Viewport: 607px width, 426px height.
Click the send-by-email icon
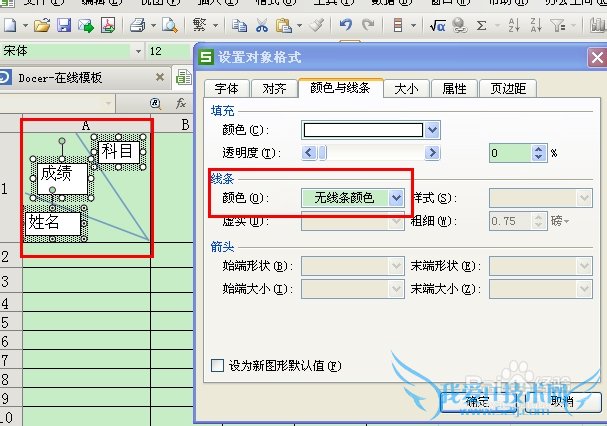[86, 26]
